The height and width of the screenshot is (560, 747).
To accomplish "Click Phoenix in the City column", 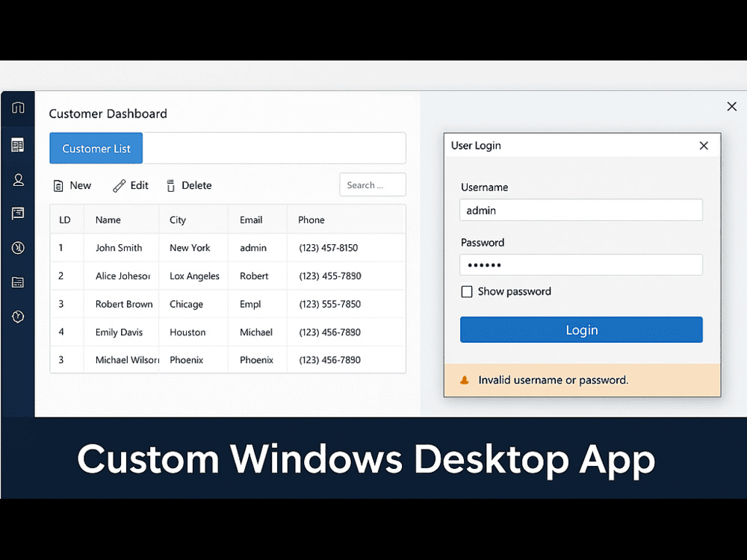I will click(186, 360).
